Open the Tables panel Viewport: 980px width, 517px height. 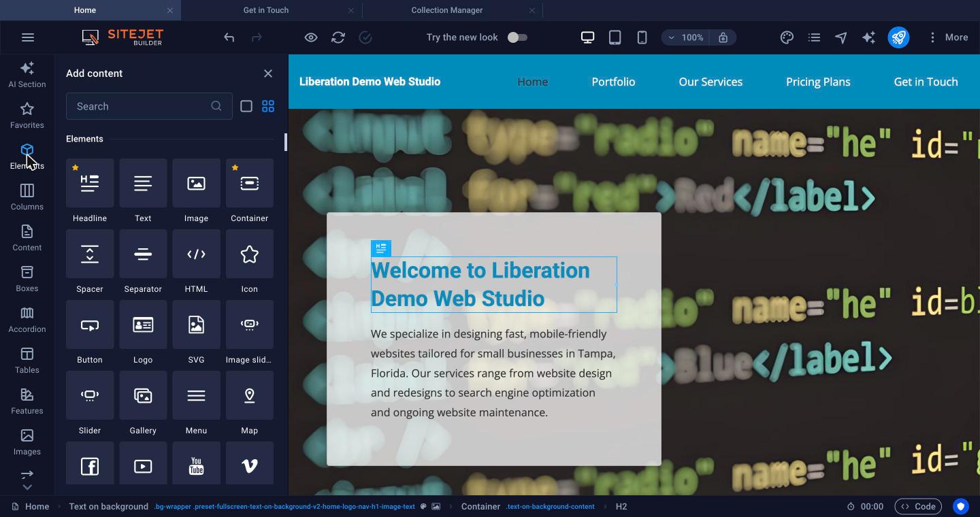[x=27, y=361]
